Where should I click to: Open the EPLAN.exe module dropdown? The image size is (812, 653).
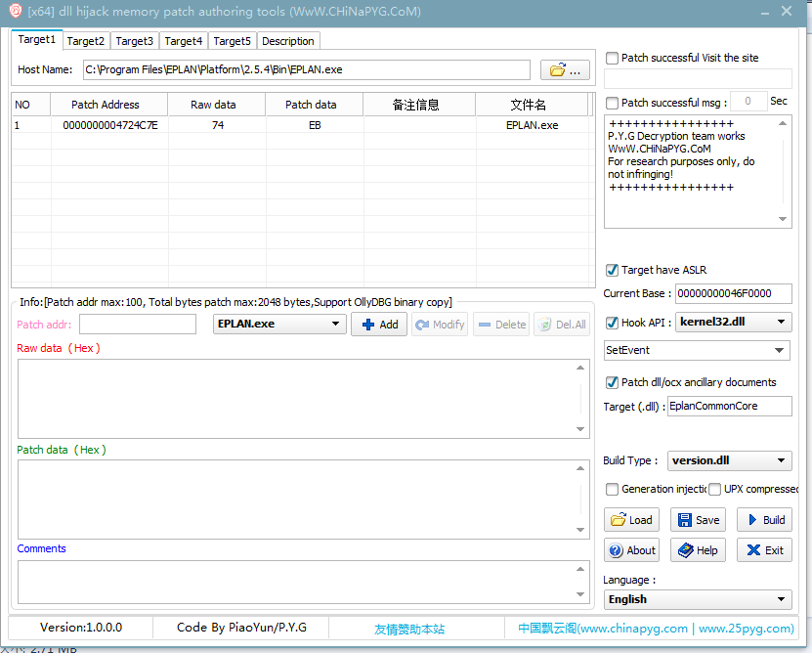tap(279, 324)
